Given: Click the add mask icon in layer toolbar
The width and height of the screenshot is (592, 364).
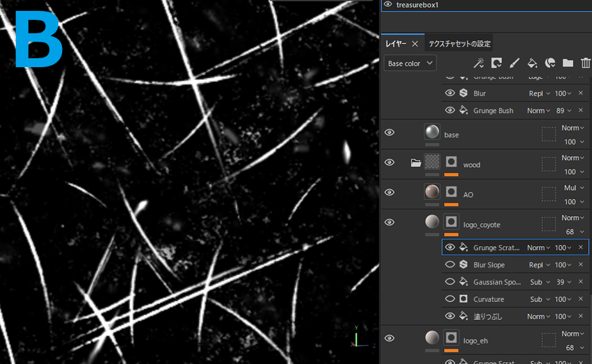Looking at the screenshot, I should [496, 63].
